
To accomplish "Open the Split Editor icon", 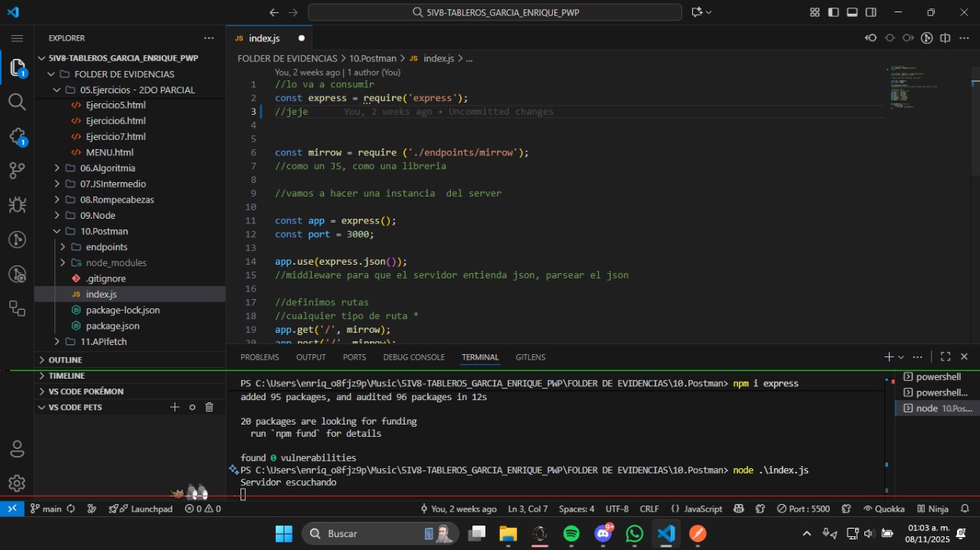I will (946, 37).
